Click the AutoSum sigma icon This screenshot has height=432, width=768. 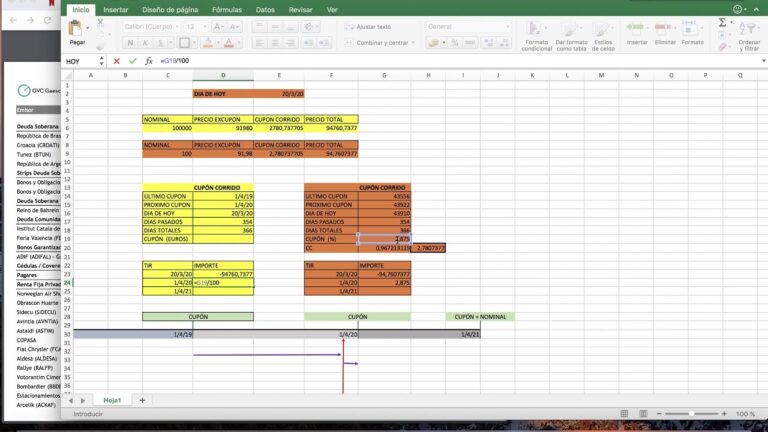point(722,23)
